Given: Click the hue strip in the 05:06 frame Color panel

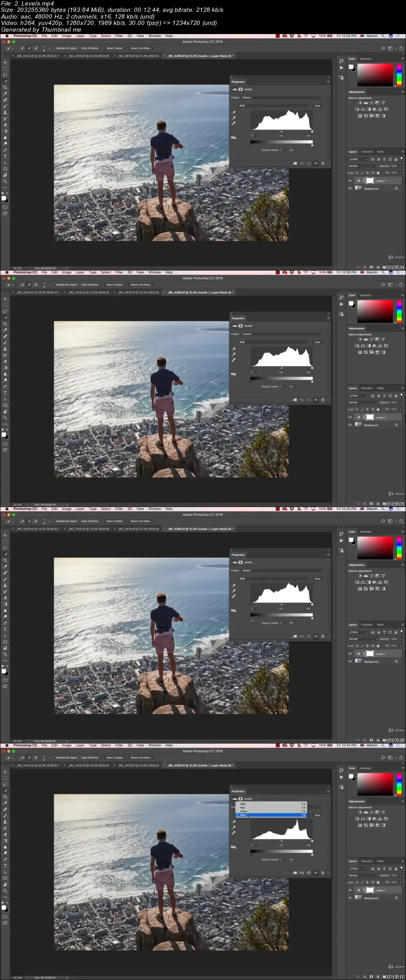Looking at the screenshot, I should [x=399, y=312].
